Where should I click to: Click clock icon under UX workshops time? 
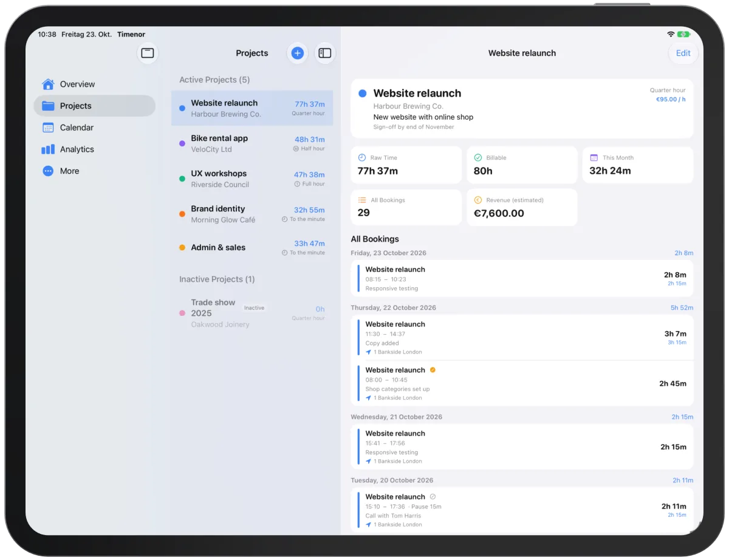[x=297, y=184]
